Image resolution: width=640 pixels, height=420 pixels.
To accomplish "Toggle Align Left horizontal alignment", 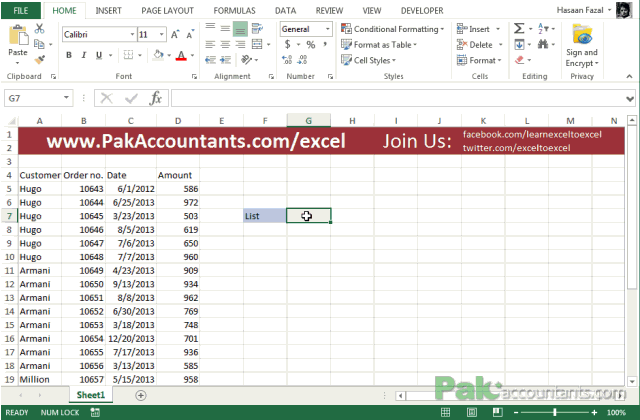I will [210, 44].
